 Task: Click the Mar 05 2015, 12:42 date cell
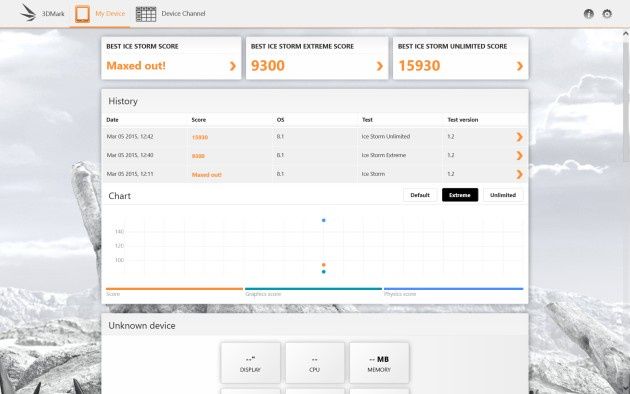(130, 137)
